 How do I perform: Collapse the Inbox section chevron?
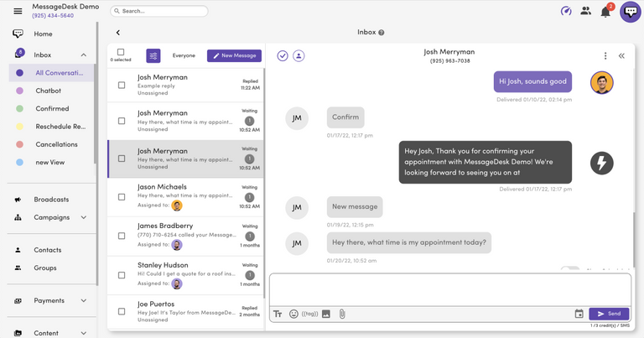pyautogui.click(x=83, y=55)
